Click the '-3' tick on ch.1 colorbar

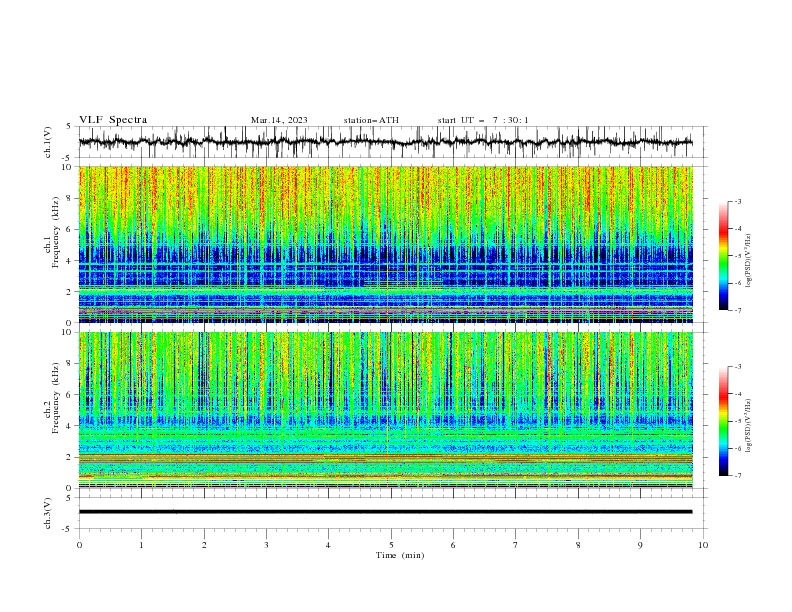738,201
